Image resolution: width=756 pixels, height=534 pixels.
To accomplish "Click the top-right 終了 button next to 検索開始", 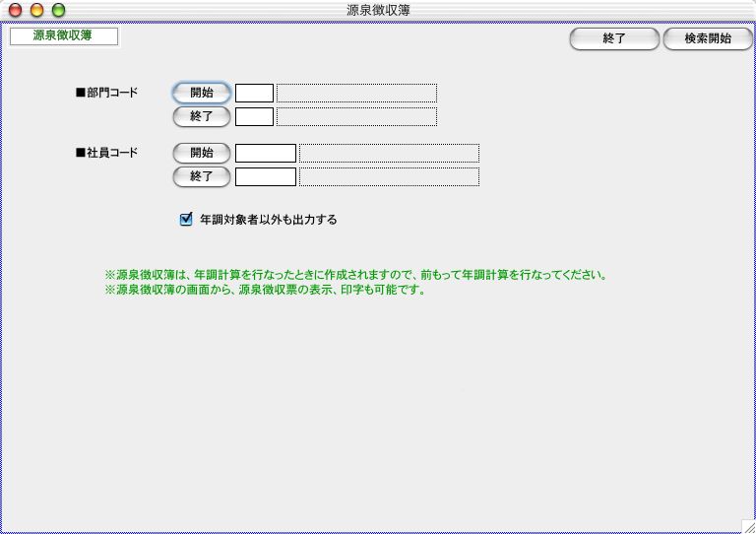I will click(x=613, y=39).
